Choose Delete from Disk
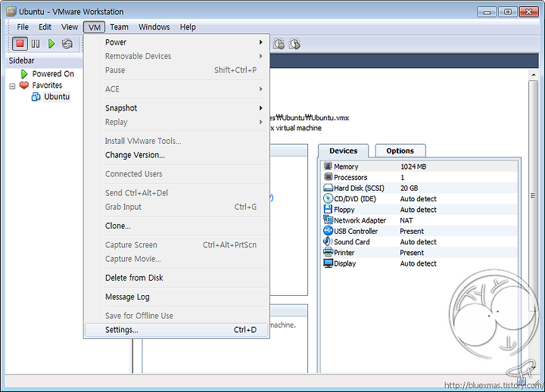 (176, 278)
